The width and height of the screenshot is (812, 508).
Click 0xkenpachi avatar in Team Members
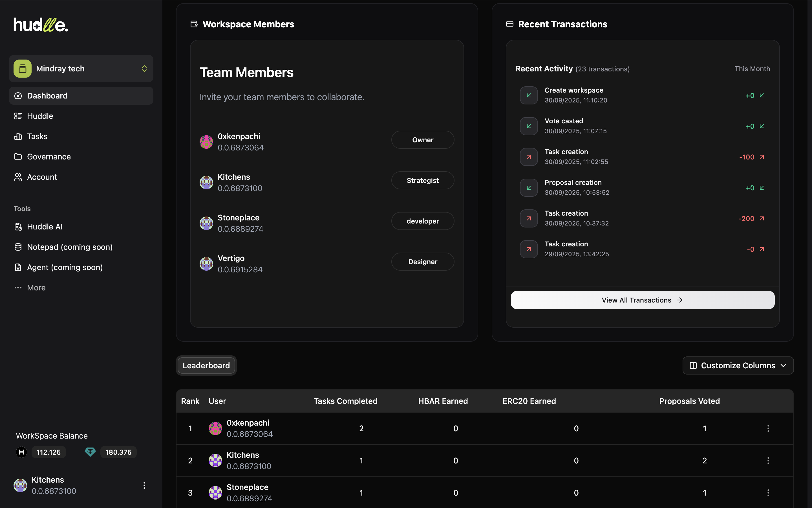pyautogui.click(x=206, y=142)
